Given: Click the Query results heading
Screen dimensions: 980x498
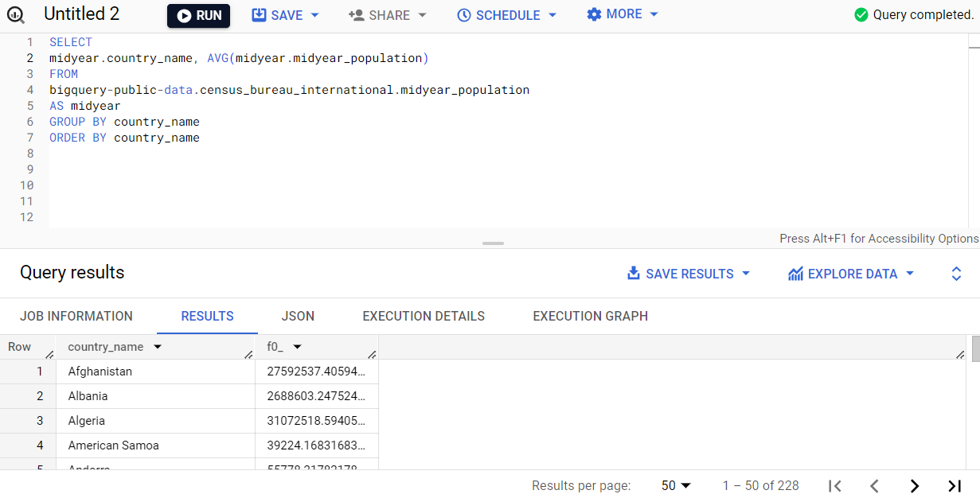Looking at the screenshot, I should 72,272.
